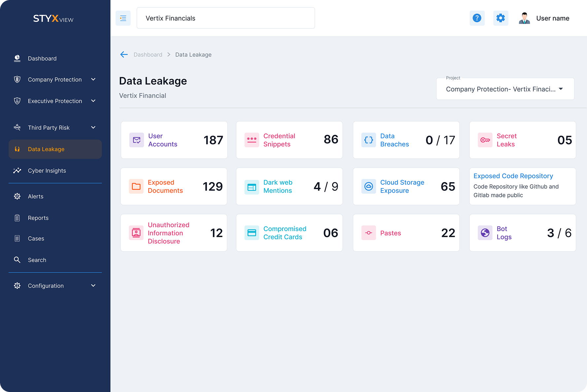Click the help question mark icon
This screenshot has width=587, height=392.
[x=477, y=18]
